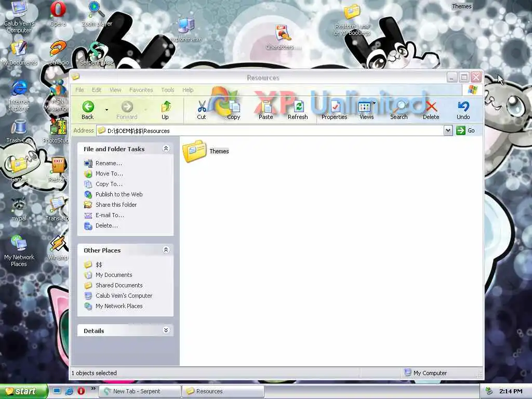Expand quick launch overflow chevron
The width and height of the screenshot is (532, 399).
click(x=94, y=389)
